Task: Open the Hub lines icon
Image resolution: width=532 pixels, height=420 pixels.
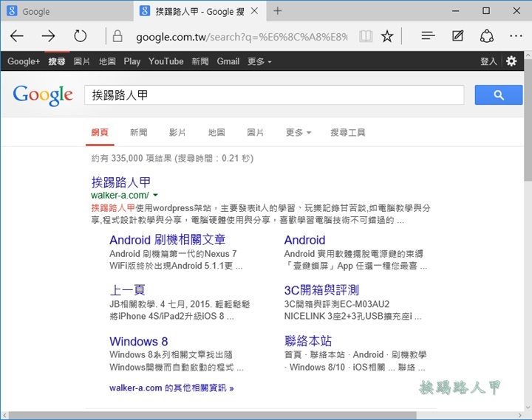Action: coord(428,35)
